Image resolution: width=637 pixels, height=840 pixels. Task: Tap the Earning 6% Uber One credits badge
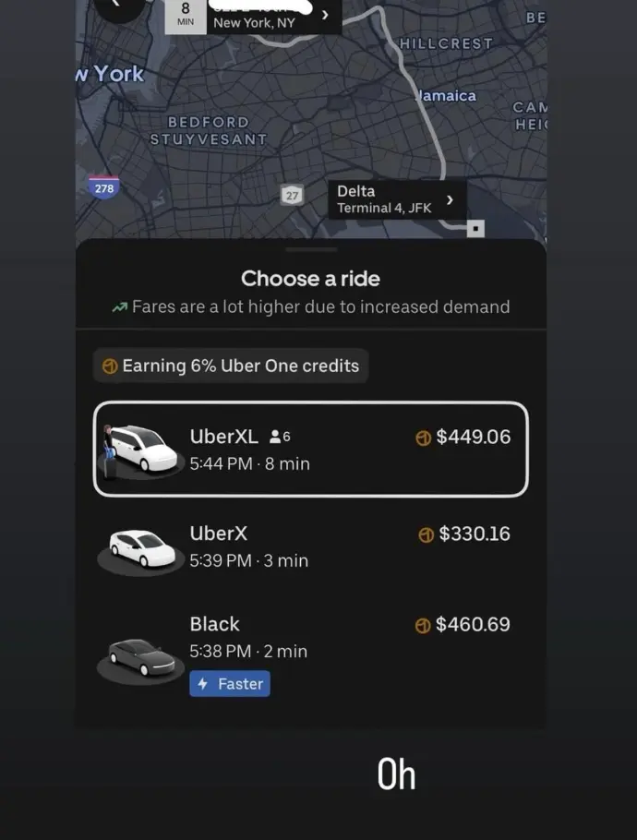[231, 366]
